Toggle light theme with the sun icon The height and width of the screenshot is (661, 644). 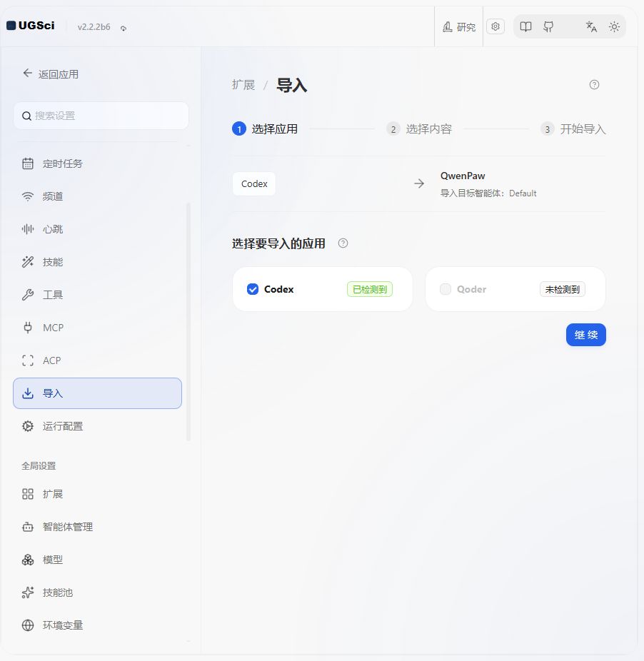coord(614,27)
